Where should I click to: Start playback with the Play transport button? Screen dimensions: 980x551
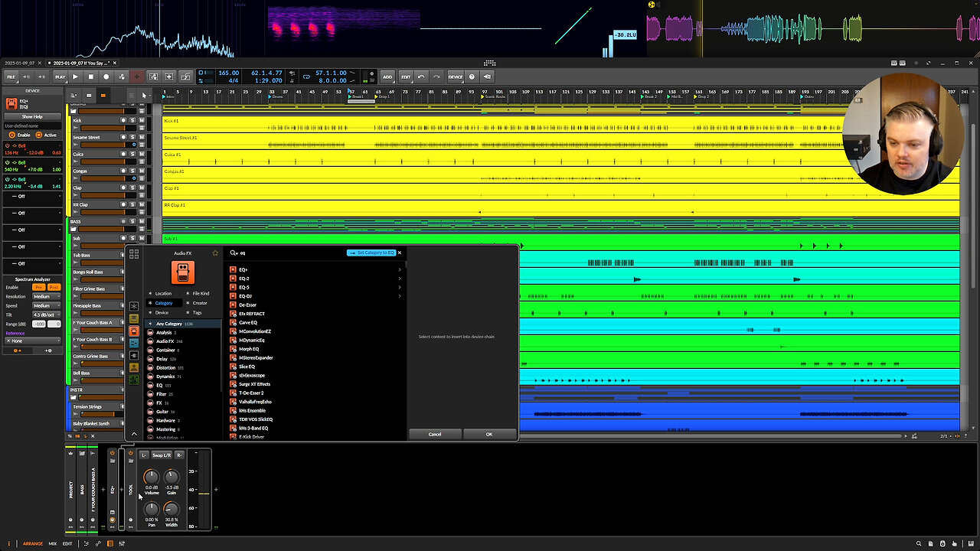point(75,77)
